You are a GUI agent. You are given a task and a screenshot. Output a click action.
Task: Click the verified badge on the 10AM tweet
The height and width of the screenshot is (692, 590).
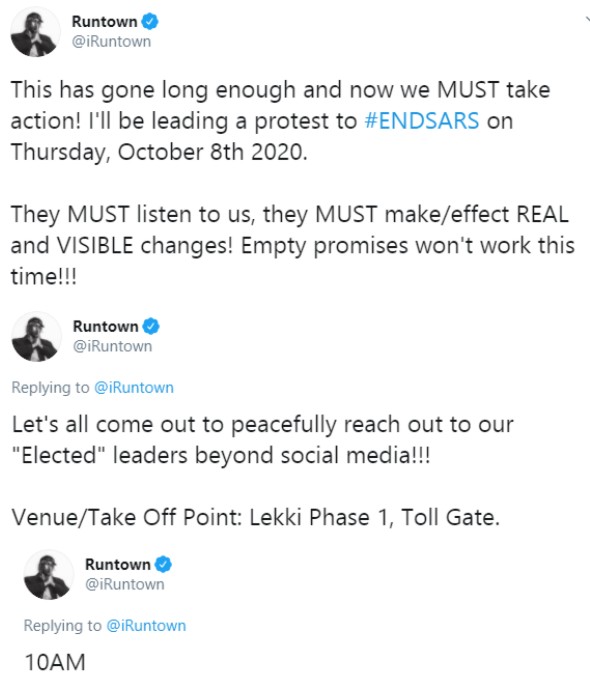163,564
